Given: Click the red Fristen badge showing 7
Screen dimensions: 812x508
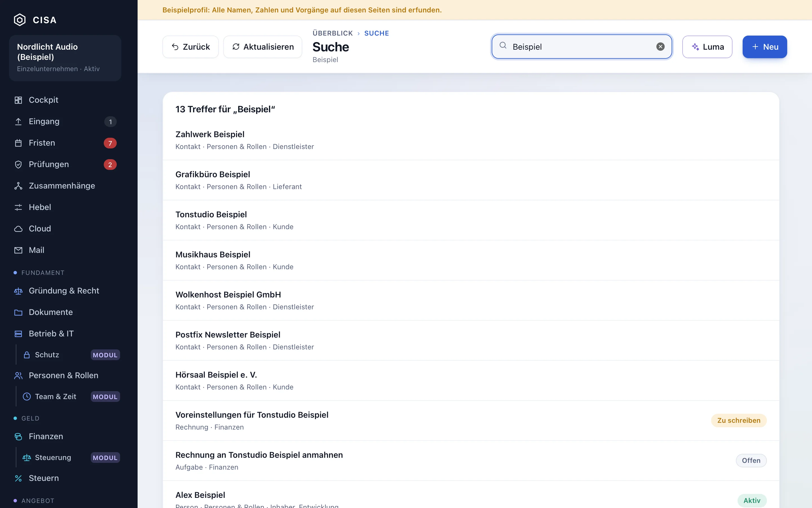Looking at the screenshot, I should click(x=110, y=143).
